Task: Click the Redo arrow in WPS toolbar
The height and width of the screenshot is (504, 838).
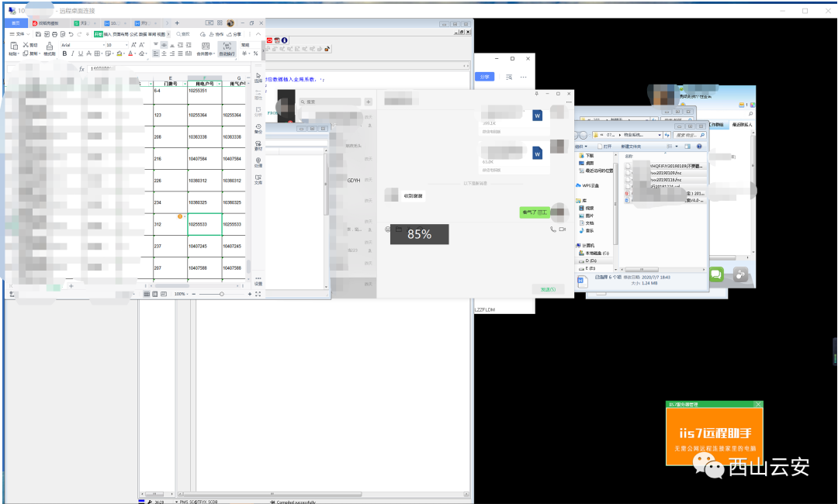Action: [x=79, y=34]
